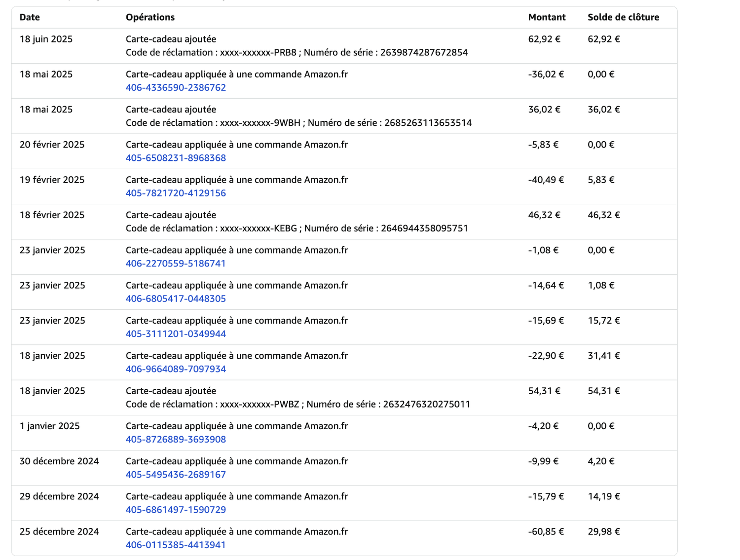Open order link 405-3111201-0349944
This screenshot has height=560, width=740.
(176, 334)
